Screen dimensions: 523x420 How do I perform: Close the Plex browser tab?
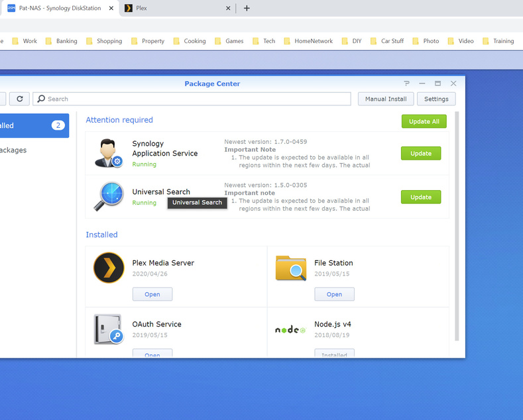click(228, 9)
